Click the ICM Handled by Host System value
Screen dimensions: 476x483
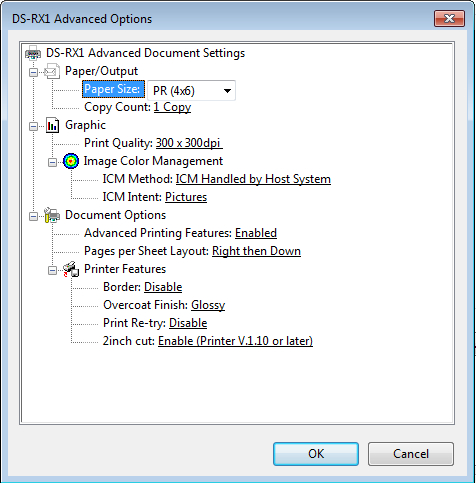coord(253,179)
